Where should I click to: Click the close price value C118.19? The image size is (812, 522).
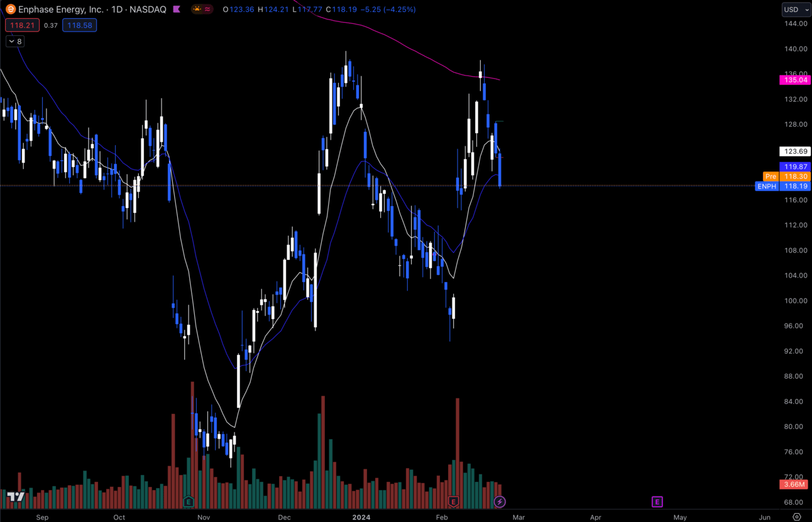point(341,9)
